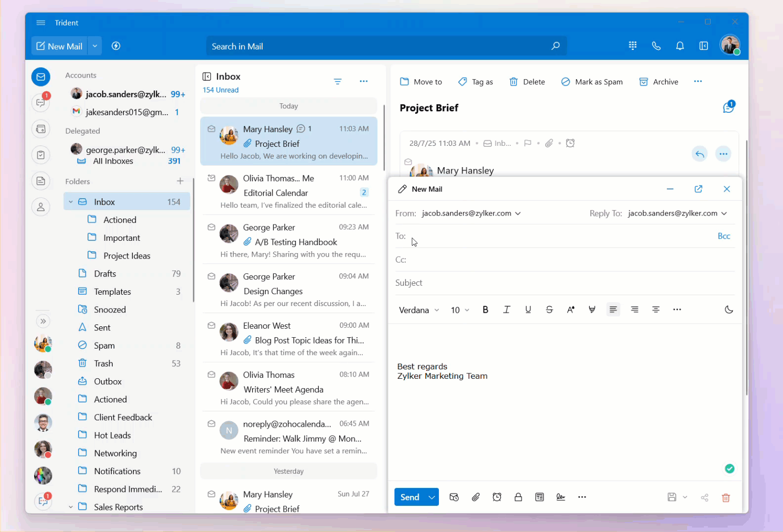Open Inbox more options ellipsis
783x532 pixels.
click(x=364, y=81)
